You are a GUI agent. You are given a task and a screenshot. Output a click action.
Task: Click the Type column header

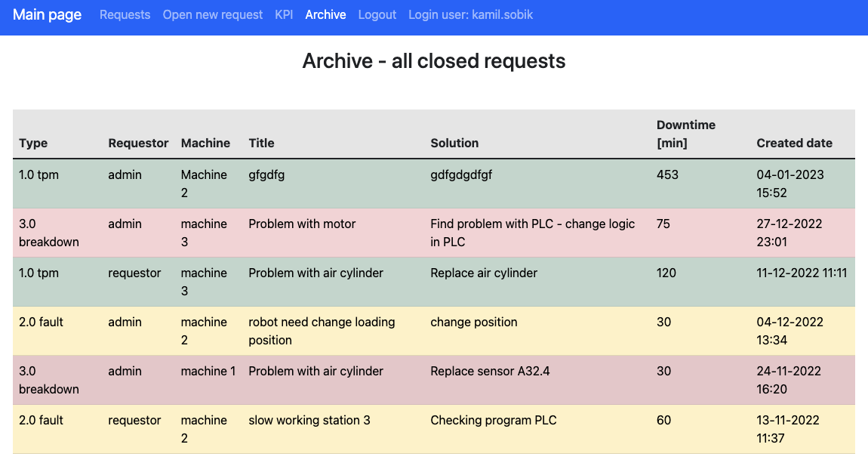pos(33,143)
